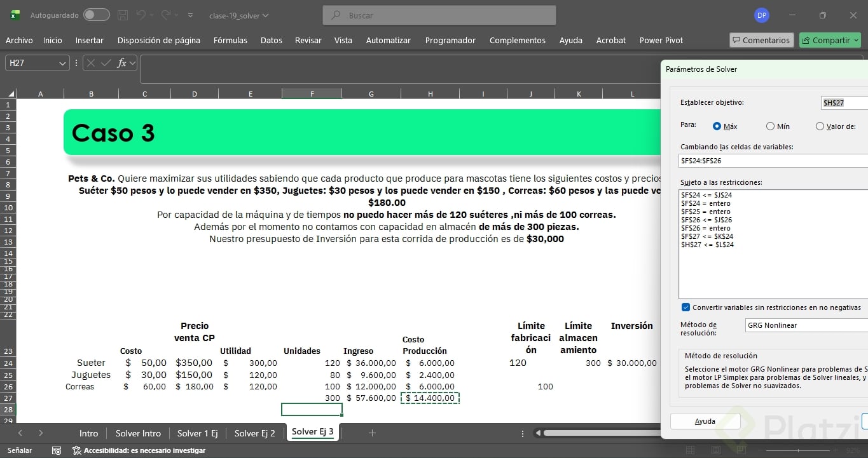
Task: Open the Datos ribbon tab
Action: [x=272, y=40]
